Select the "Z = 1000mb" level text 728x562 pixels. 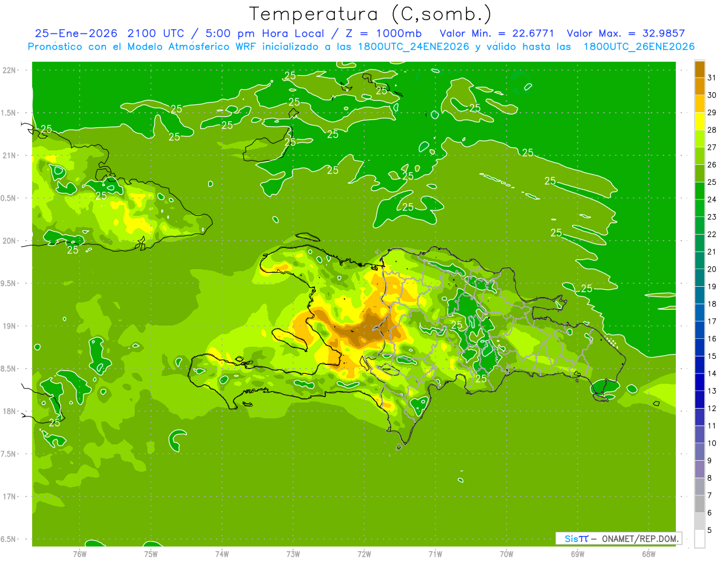383,33
